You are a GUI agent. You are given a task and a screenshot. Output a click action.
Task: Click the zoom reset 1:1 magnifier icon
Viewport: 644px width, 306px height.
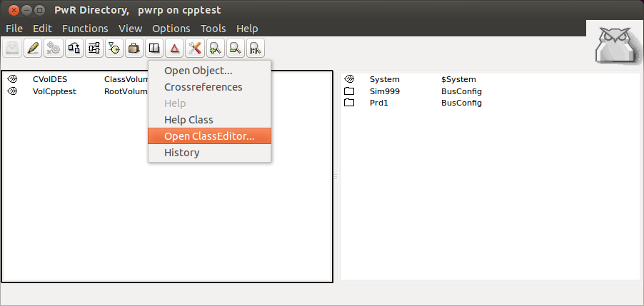click(255, 49)
